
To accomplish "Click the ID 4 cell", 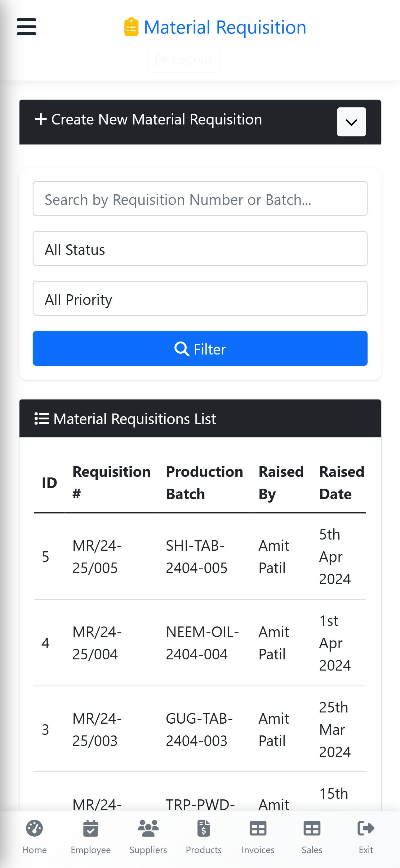I will click(46, 643).
